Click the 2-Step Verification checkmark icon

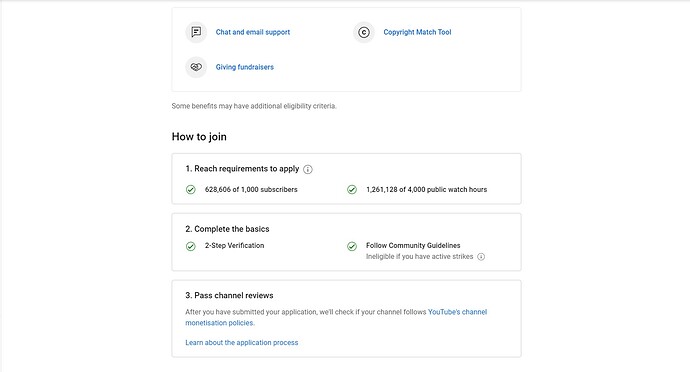pyautogui.click(x=191, y=246)
